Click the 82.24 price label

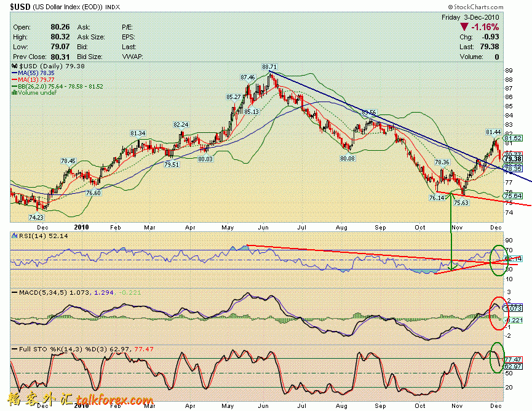(x=181, y=124)
